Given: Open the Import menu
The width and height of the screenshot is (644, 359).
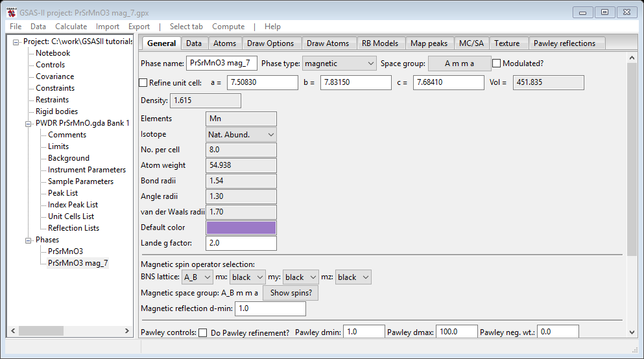Looking at the screenshot, I should [108, 27].
